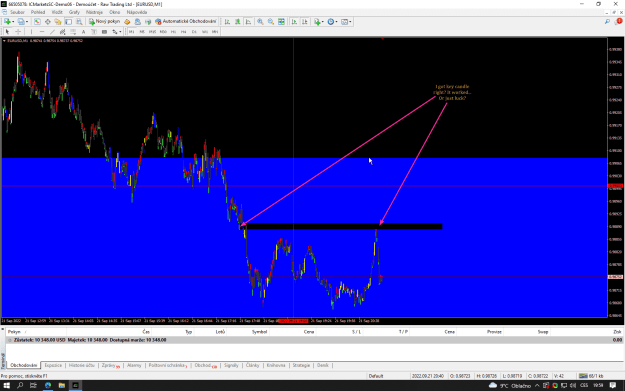The image size is (625, 391).
Task: Toggle the Data Window crosshair icon
Action: pos(47,22)
